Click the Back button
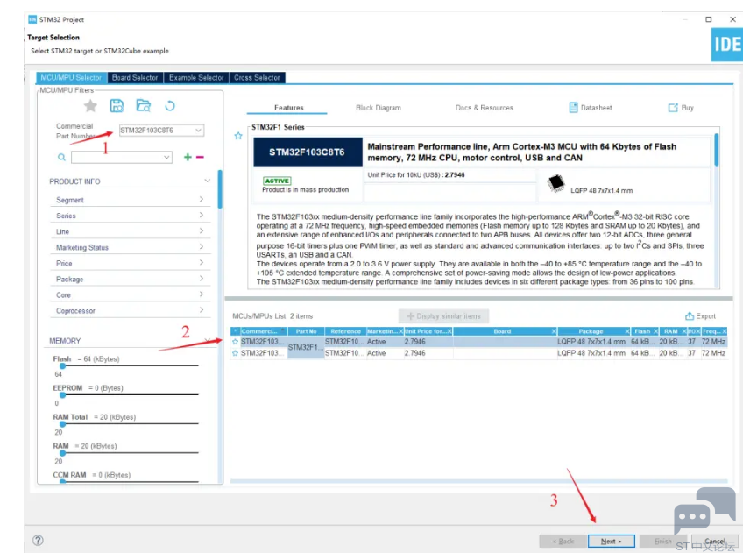 [x=563, y=541]
